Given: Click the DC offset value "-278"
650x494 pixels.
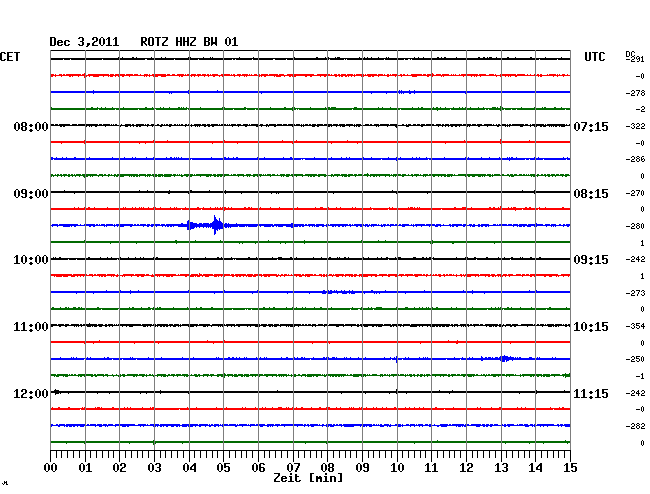Looking at the screenshot, I should coord(635,93).
